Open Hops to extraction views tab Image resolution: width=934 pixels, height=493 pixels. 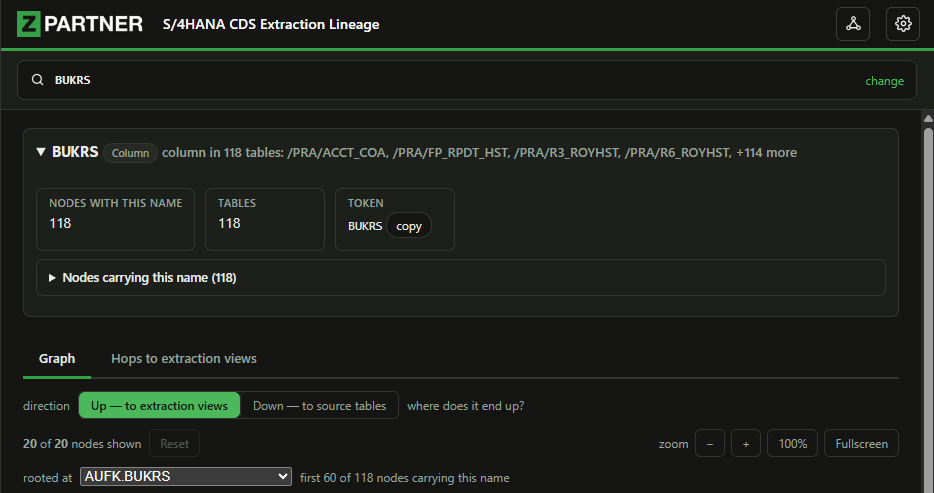coord(183,358)
